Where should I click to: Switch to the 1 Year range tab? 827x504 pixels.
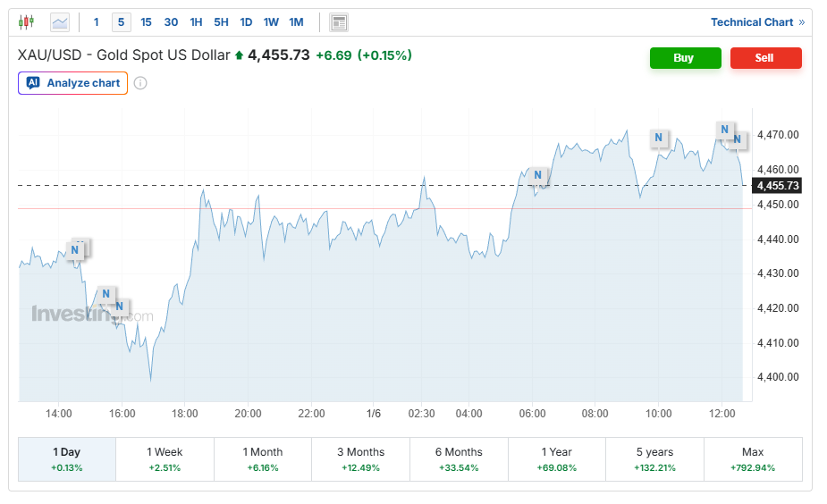point(556,459)
